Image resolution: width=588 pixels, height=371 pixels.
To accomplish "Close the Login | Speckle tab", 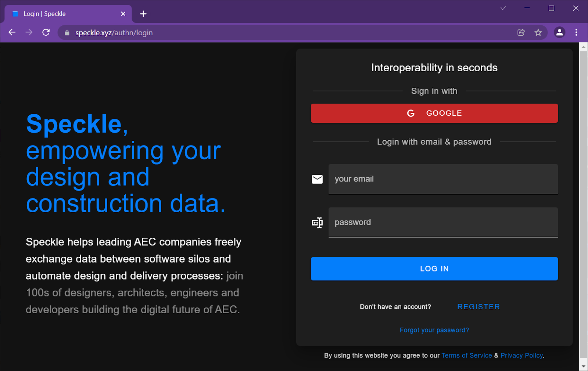I will point(123,14).
